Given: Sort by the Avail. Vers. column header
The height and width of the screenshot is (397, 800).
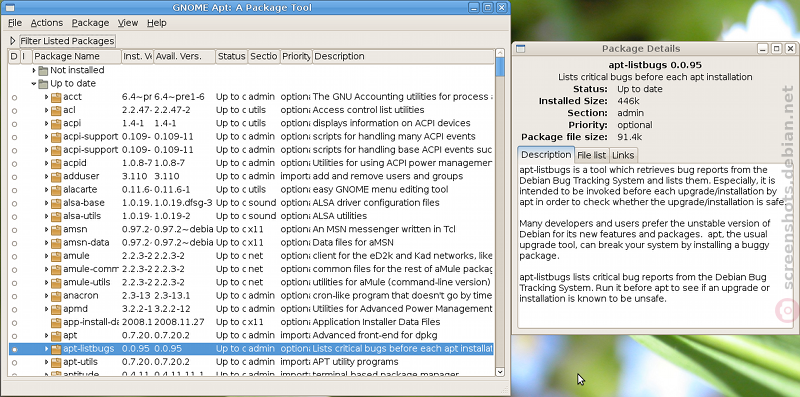Looking at the screenshot, I should [184, 56].
